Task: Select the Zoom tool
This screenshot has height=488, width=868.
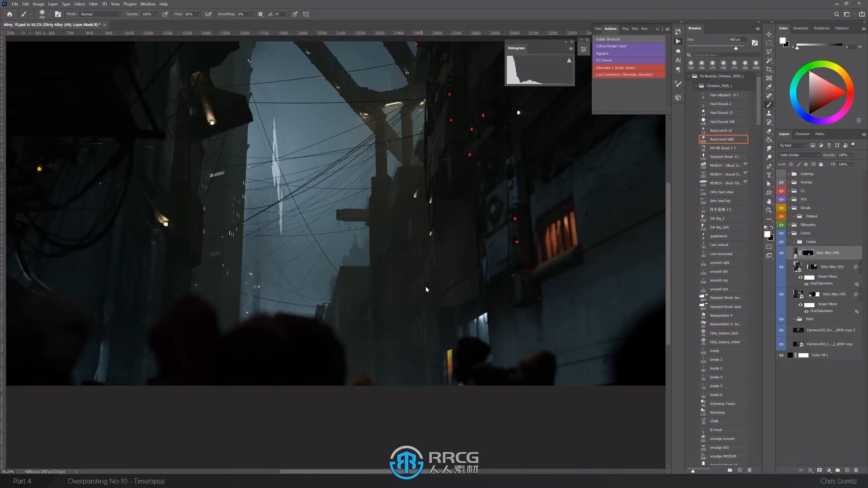Action: [769, 211]
